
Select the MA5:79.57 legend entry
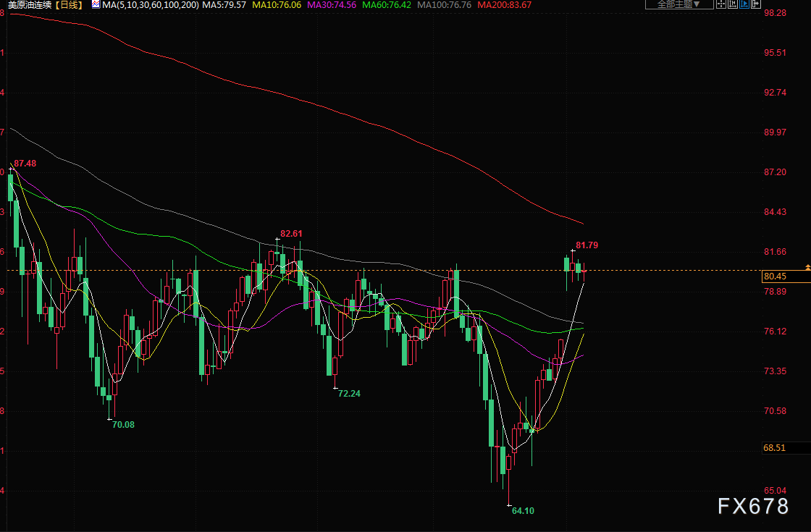(224, 5)
